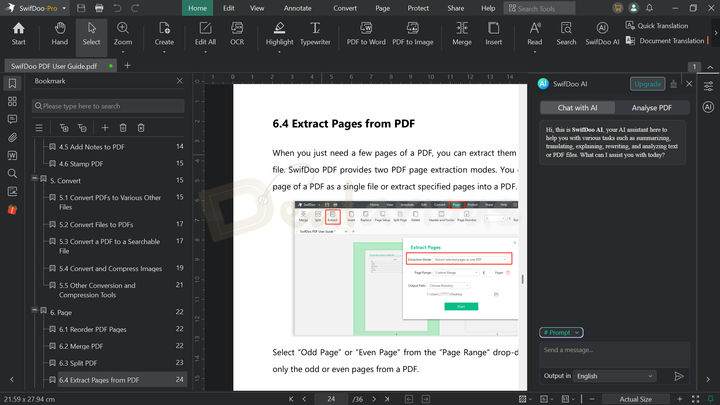Click the Upgrade button
This screenshot has width=720, height=405.
pyautogui.click(x=647, y=84)
